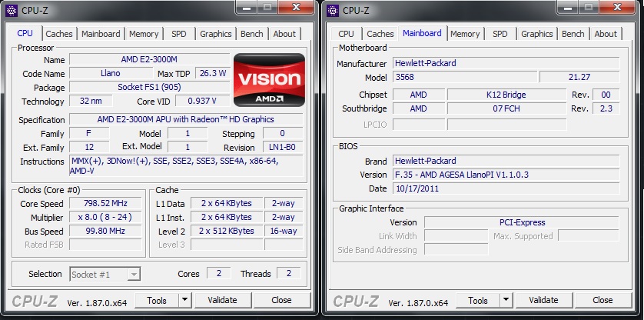Screen dimensions: 644x320
Task: Switch to Memory tab in the left window
Action: coord(144,34)
